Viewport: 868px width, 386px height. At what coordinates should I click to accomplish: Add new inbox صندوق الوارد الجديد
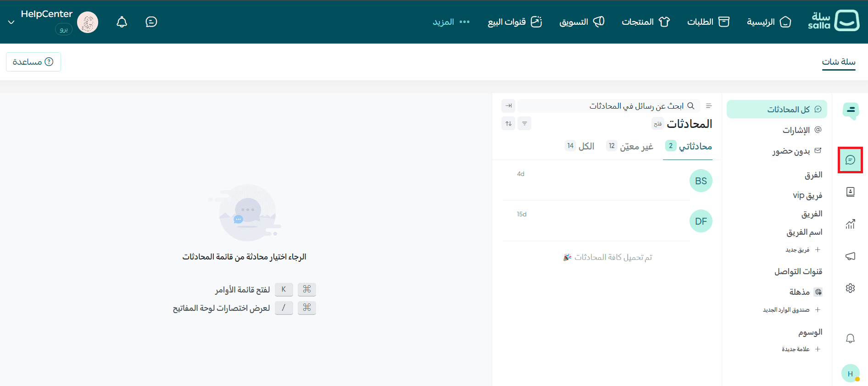coord(792,310)
